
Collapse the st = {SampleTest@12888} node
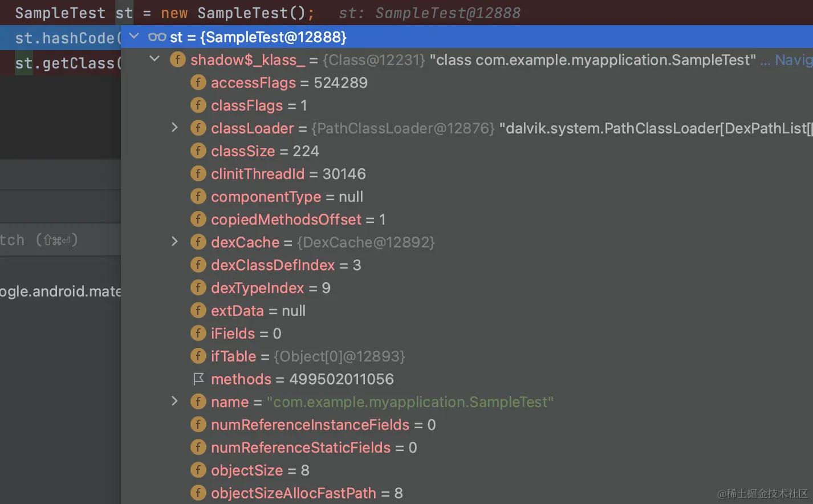133,35
